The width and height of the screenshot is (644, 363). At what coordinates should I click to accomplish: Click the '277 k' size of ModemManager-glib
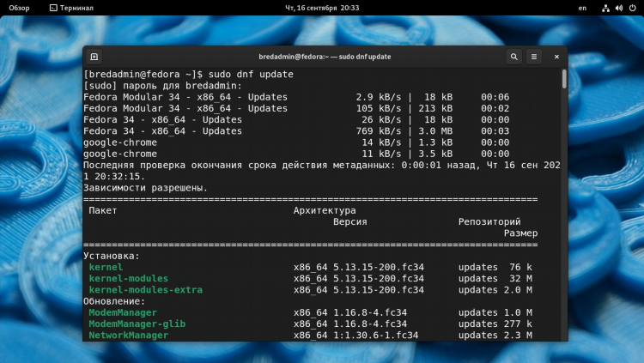coord(518,324)
